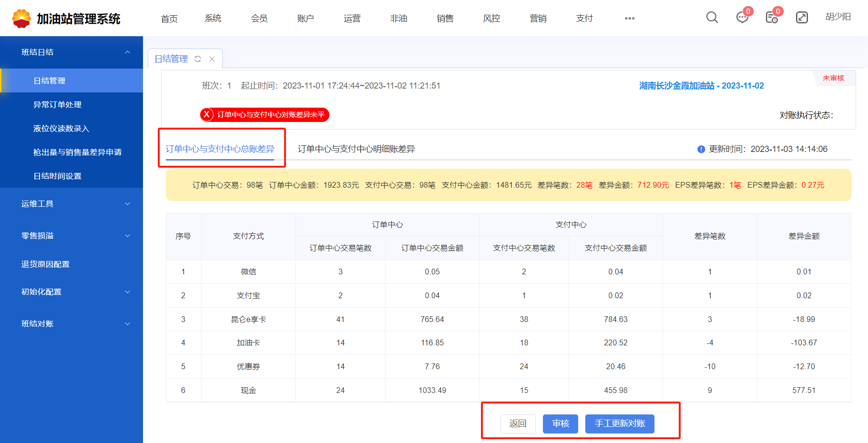The image size is (868, 443).
Task: Expand the 班结对账 sidebar menu
Action: click(127, 324)
